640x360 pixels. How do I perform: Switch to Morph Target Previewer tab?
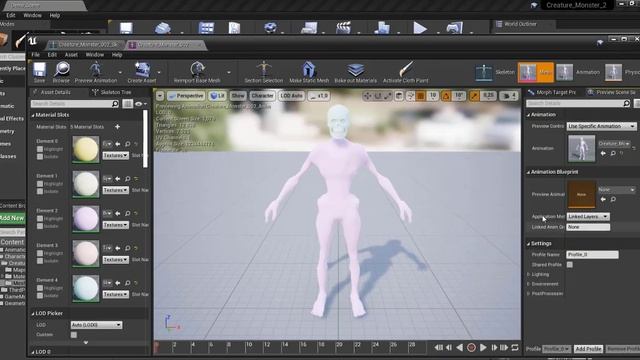(x=552, y=92)
